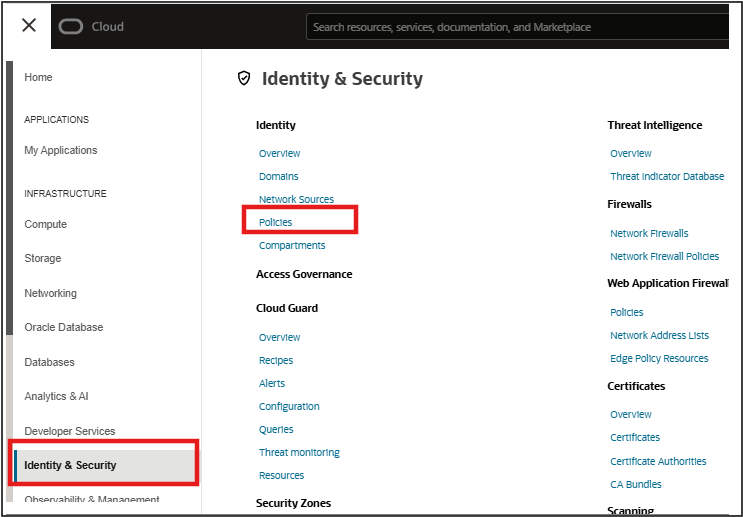Open Home in the navigation menu
The image size is (743, 517).
click(x=38, y=77)
